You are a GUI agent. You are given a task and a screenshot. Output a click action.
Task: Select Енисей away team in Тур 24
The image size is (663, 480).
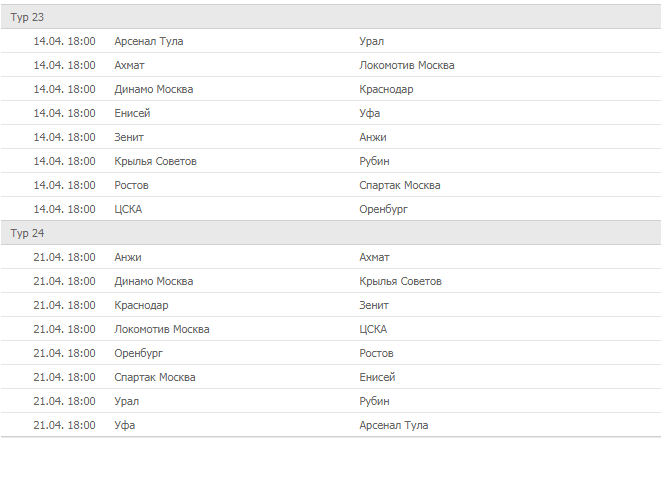[377, 377]
